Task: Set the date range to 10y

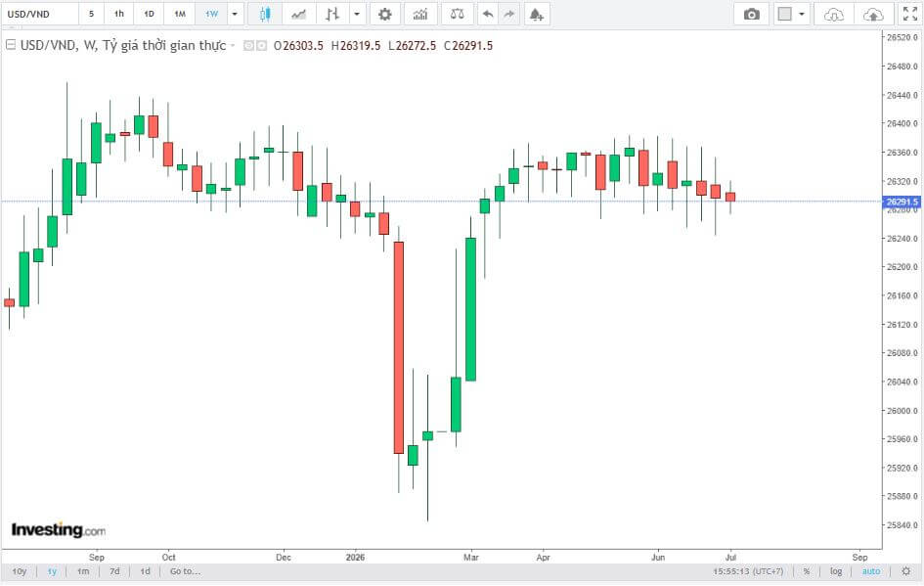Action: (x=20, y=571)
